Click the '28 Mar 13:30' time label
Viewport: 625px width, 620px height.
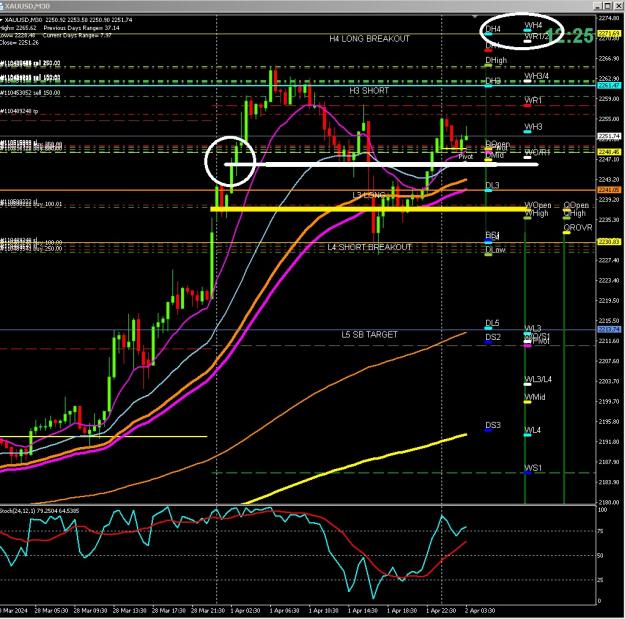tap(128, 610)
